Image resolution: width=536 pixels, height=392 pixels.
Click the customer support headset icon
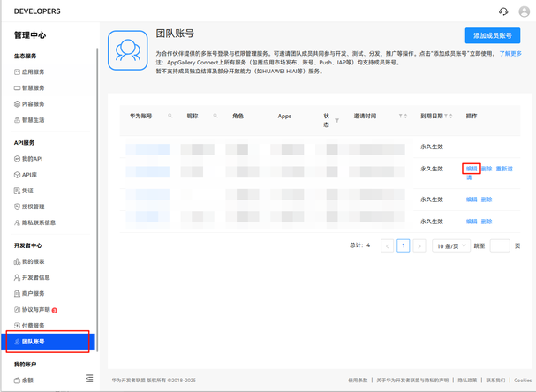click(503, 11)
